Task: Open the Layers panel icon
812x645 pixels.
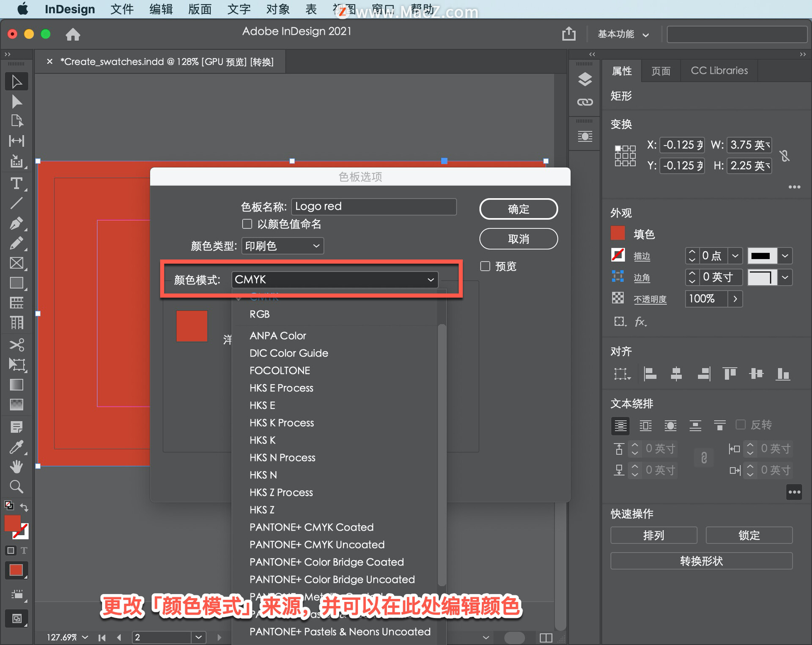Action: click(x=585, y=79)
